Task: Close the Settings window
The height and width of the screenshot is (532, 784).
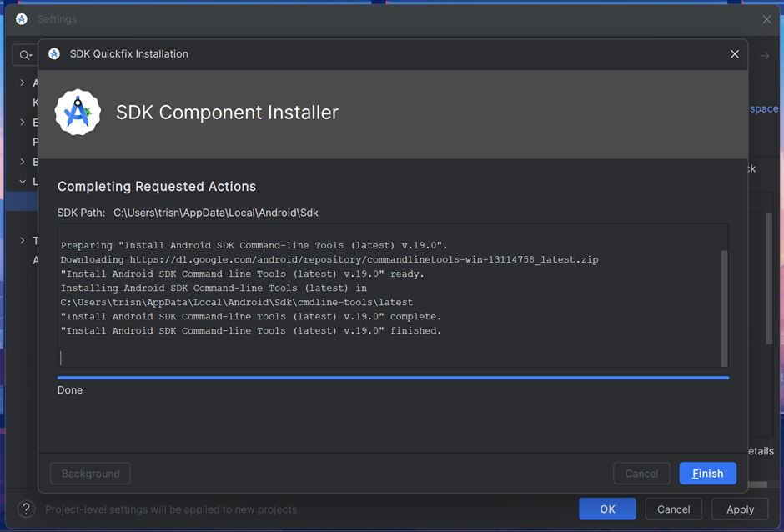Action: click(x=766, y=19)
